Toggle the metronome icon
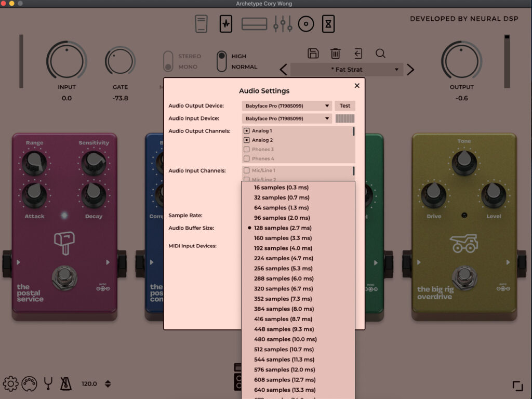The image size is (532, 399). point(66,384)
